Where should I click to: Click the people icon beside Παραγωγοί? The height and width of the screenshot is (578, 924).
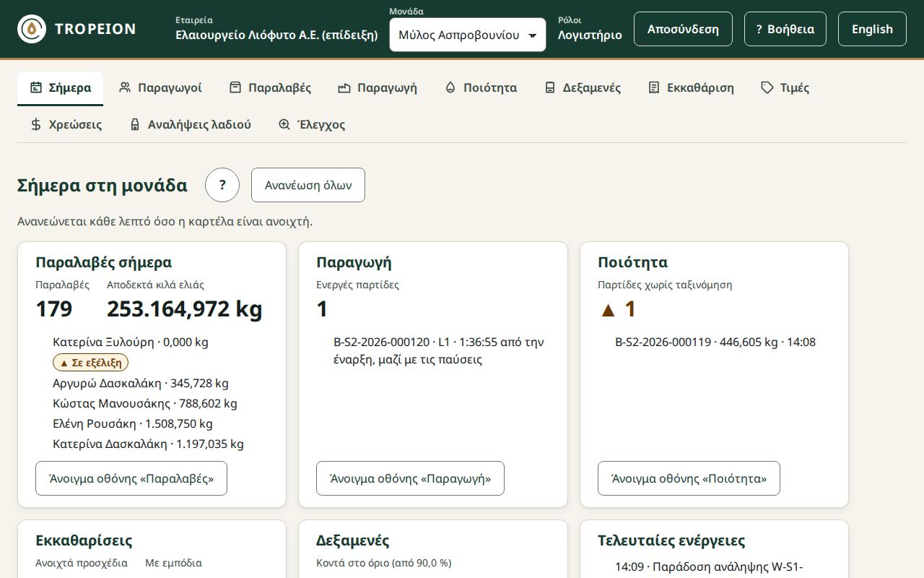125,87
